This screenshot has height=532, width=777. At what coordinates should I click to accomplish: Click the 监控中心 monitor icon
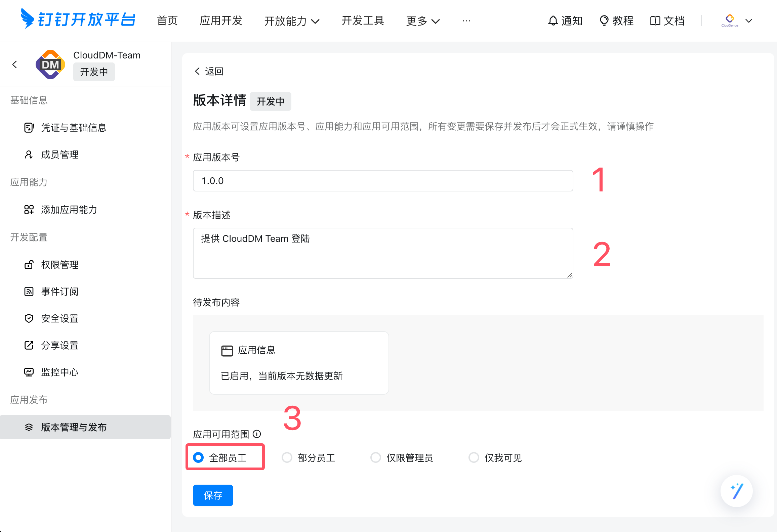pos(29,372)
